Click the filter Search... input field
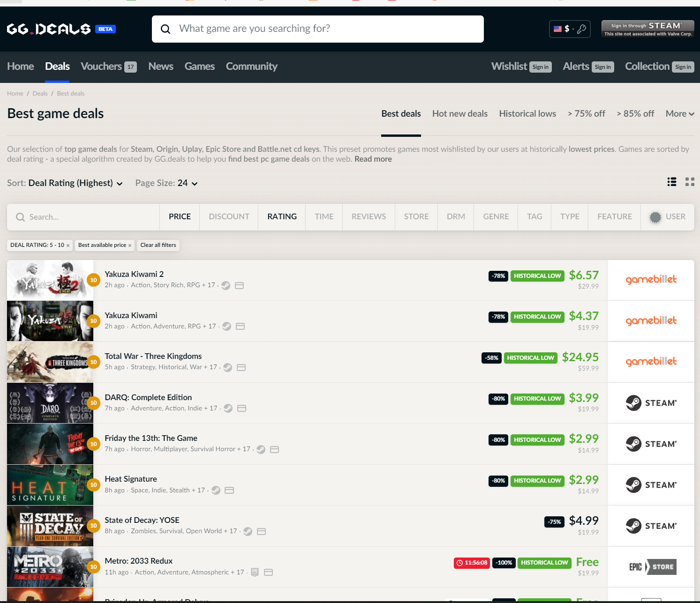 coord(83,217)
